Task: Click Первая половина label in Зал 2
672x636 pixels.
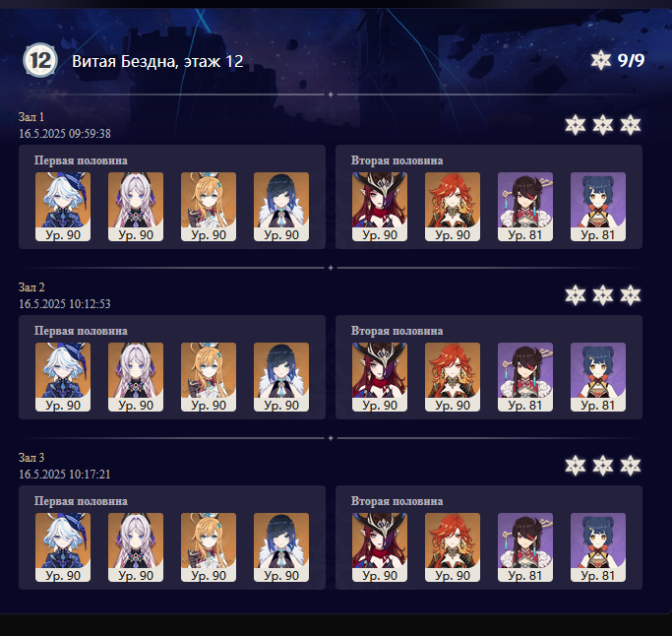Action: coord(81,331)
